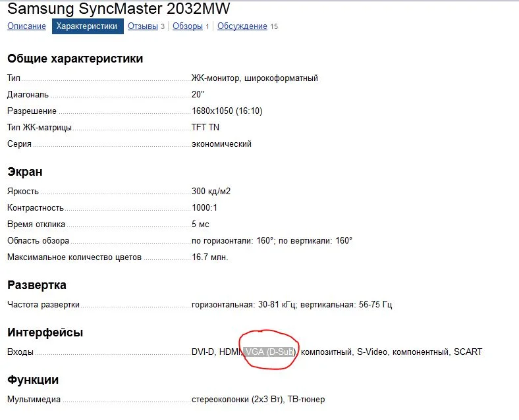Click the review count 3 beside Отзывы
This screenshot has height=420, width=519.
[163, 26]
